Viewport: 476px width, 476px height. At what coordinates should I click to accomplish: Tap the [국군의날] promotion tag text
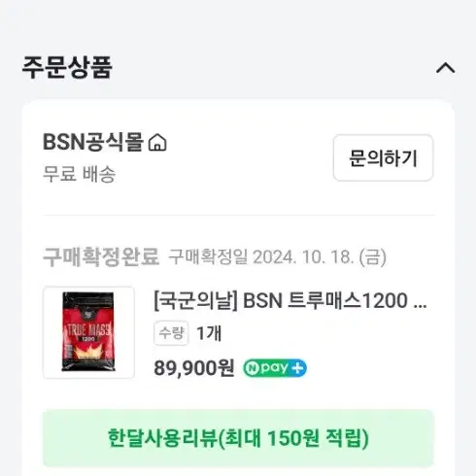tap(196, 300)
